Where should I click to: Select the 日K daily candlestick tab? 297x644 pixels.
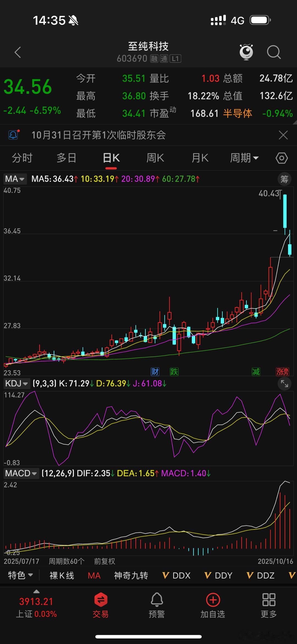tap(111, 158)
